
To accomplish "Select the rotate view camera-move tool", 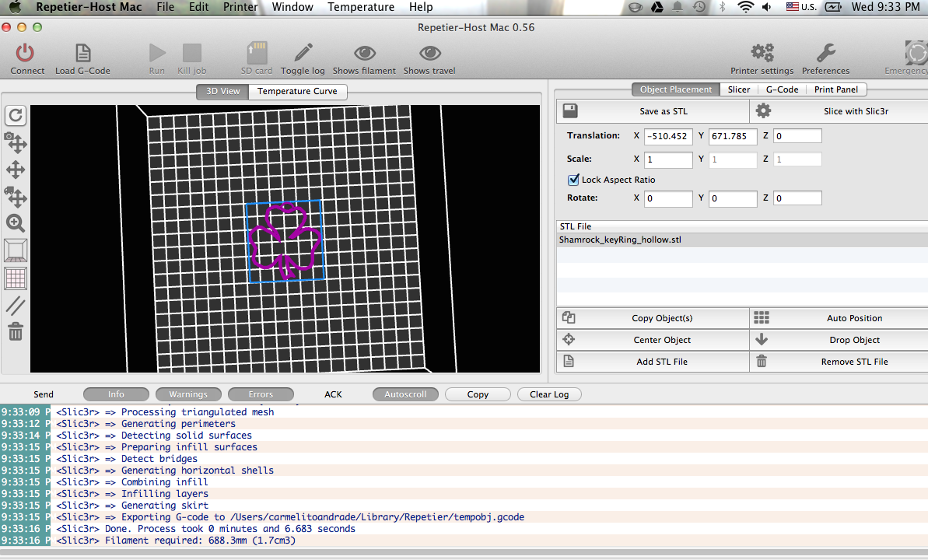I will click(x=16, y=142).
